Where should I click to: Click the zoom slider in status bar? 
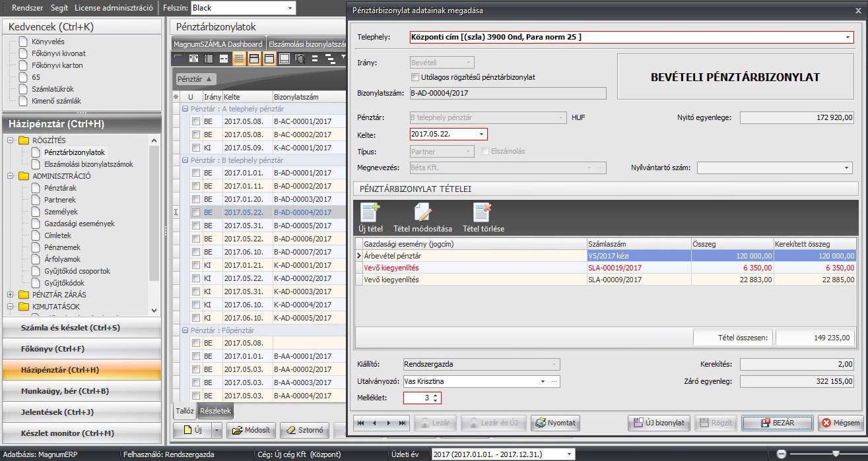point(836,454)
